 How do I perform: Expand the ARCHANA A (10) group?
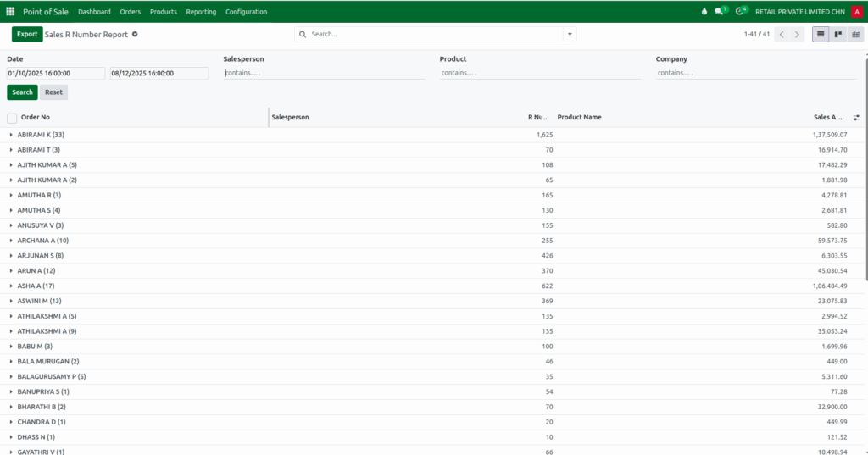(x=10, y=241)
